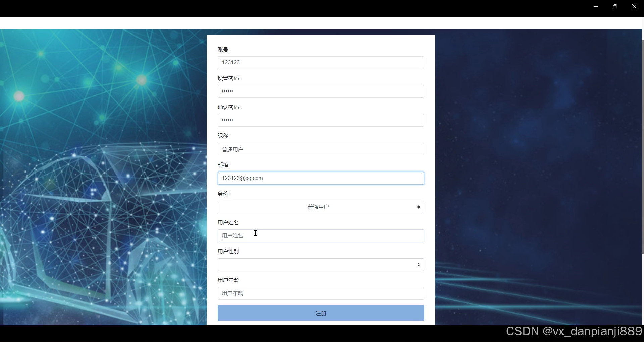
Task: Expand the 用户性别 dropdown
Action: [x=321, y=265]
